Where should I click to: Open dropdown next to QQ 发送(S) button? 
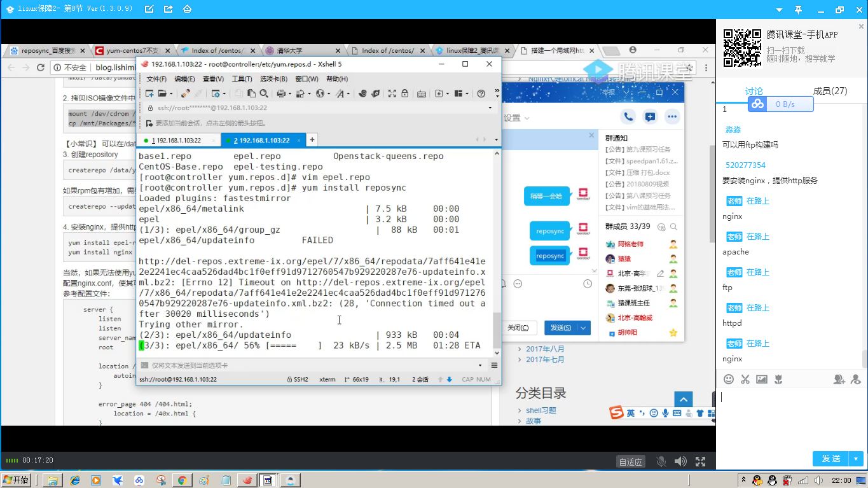coord(584,328)
